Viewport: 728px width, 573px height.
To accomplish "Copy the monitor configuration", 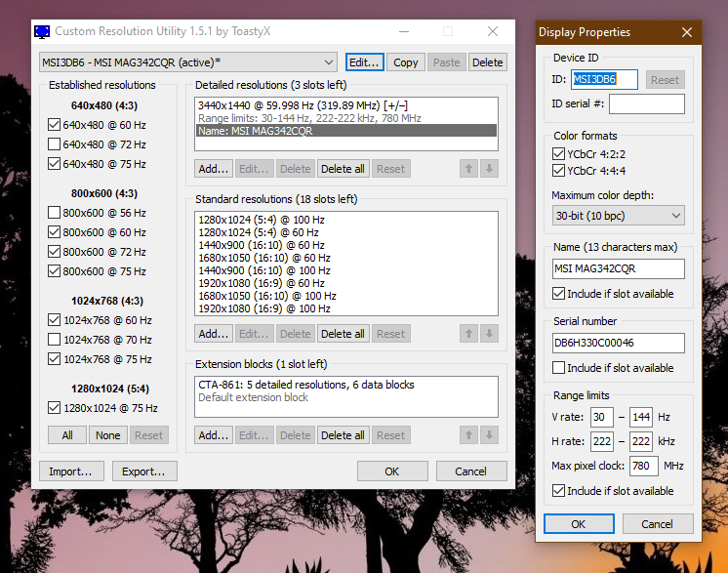I will click(406, 62).
